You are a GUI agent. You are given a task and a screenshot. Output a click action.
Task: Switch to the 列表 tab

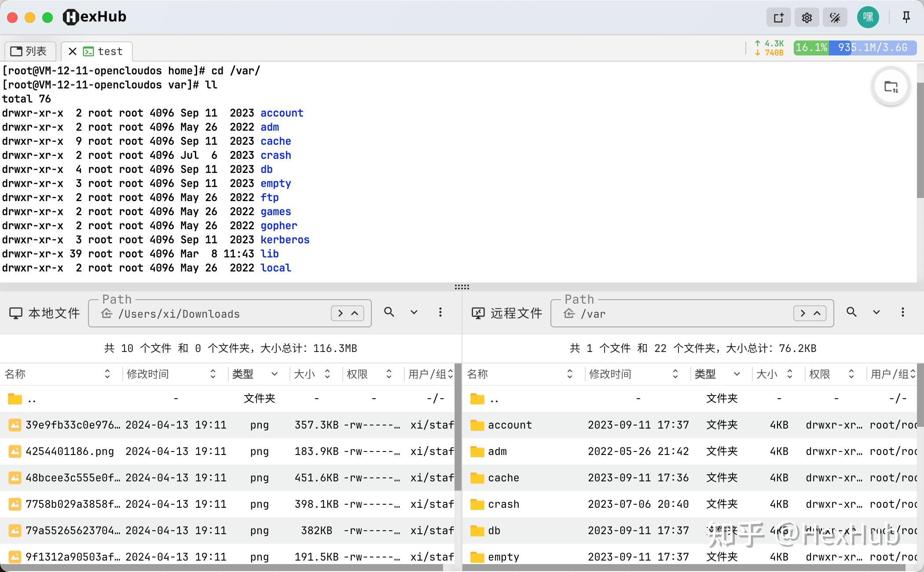pos(29,51)
